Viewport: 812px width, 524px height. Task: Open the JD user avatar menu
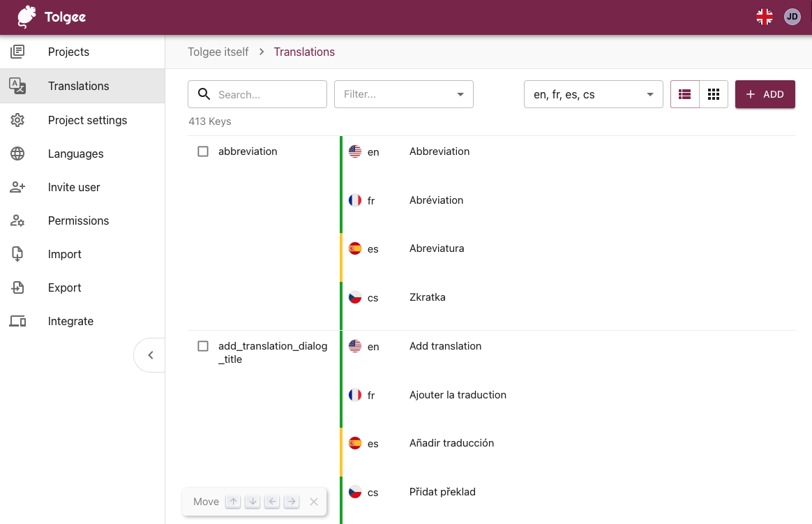792,17
